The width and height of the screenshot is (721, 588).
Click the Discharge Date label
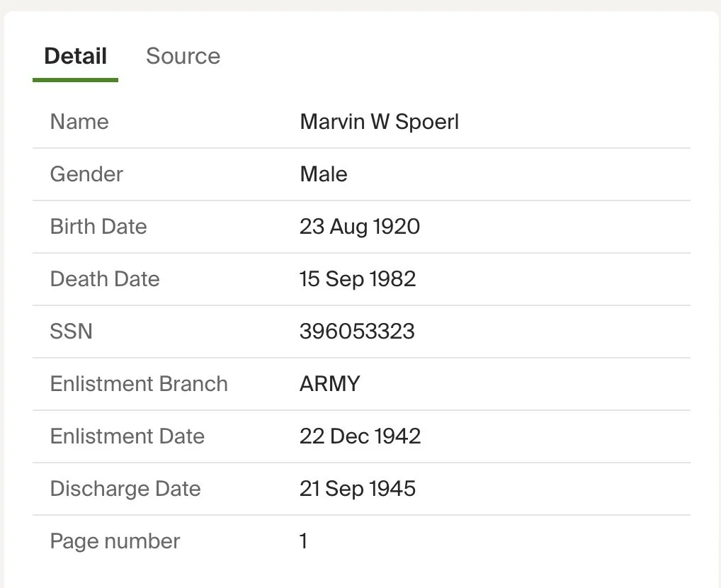[125, 489]
